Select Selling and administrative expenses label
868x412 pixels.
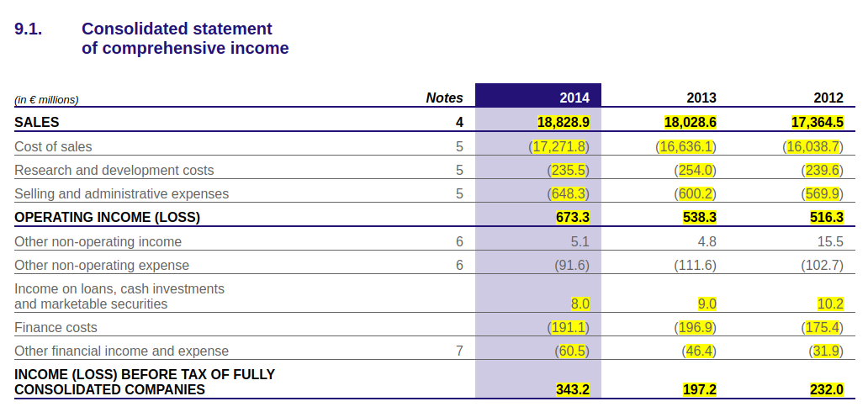121,194
